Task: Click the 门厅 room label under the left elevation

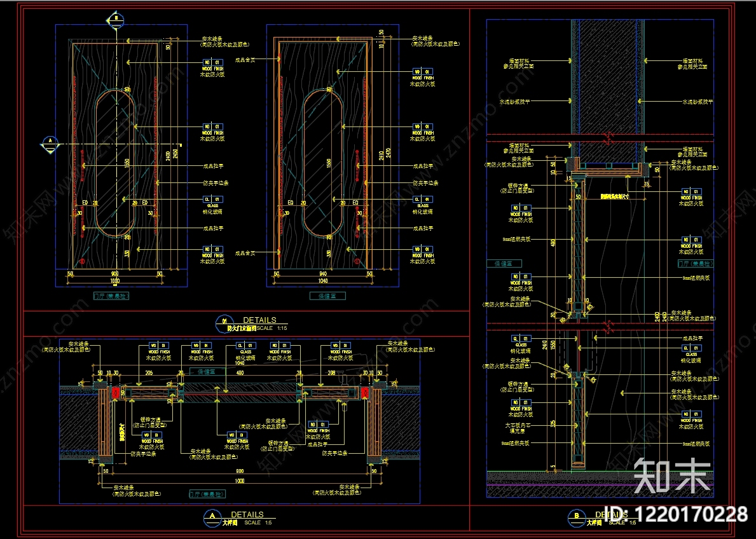Action: pos(111,296)
